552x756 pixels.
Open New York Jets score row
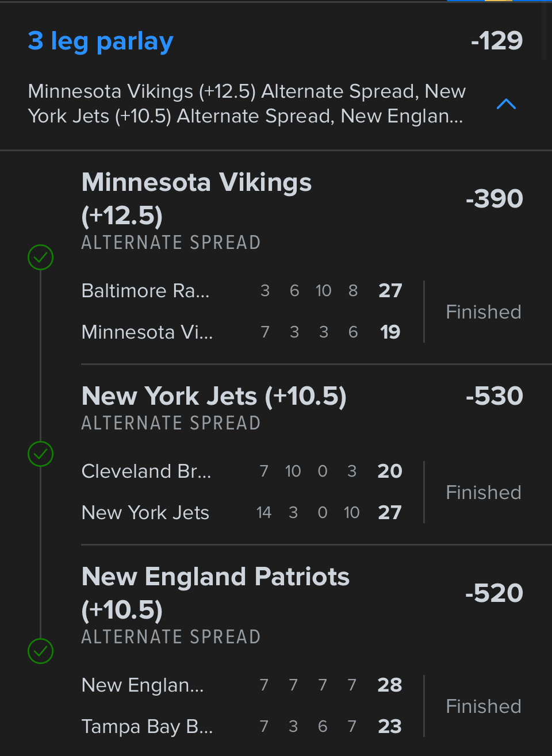tap(241, 513)
